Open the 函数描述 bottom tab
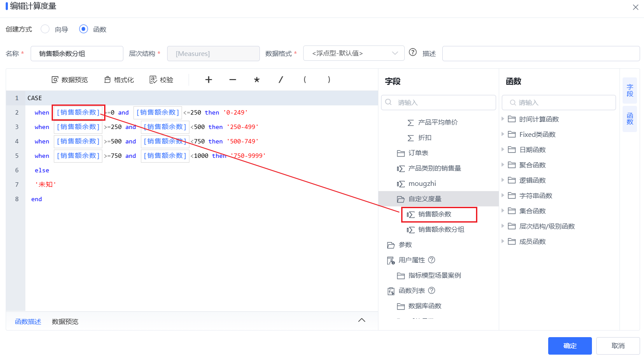 coord(28,321)
